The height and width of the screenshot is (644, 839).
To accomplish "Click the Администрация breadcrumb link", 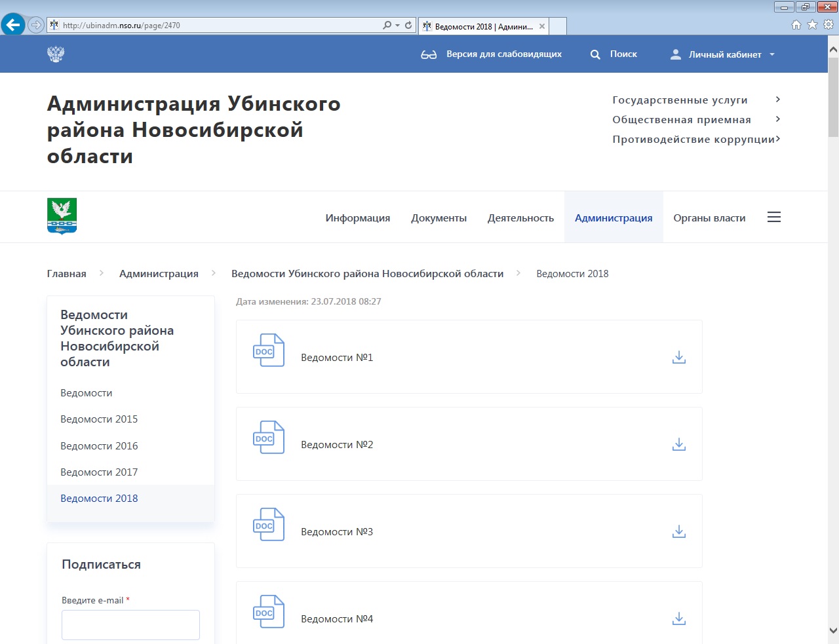I will coord(159,274).
